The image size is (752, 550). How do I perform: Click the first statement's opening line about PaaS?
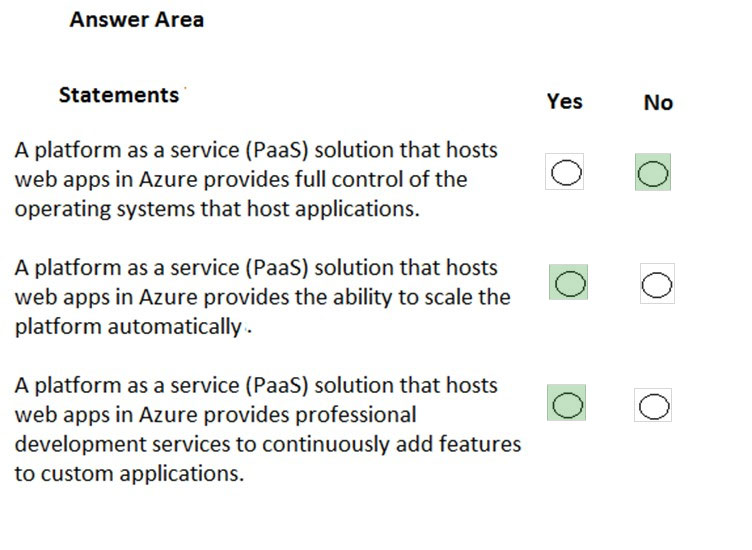pyautogui.click(x=256, y=151)
